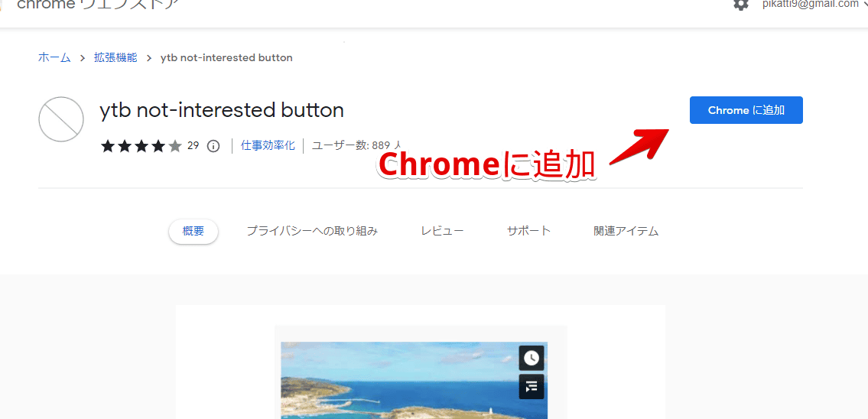Go to ホーム breadcrumb link
This screenshot has width=868, height=419.
pyautogui.click(x=54, y=57)
